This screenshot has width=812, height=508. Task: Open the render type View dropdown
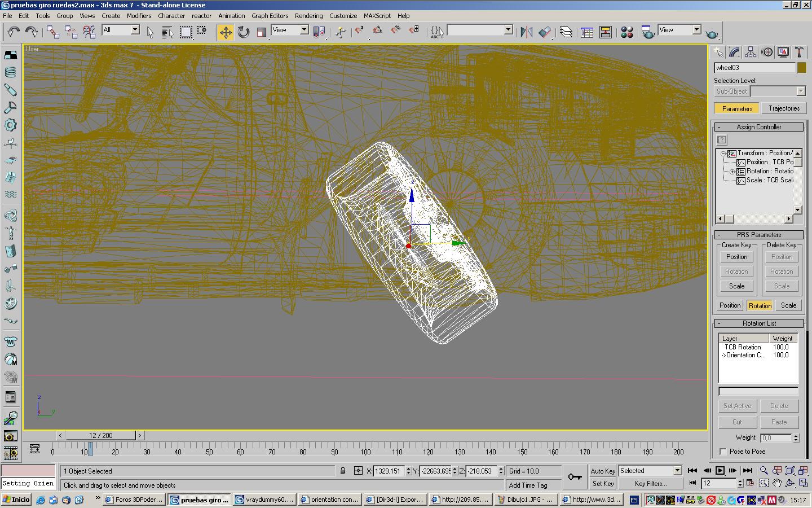696,30
